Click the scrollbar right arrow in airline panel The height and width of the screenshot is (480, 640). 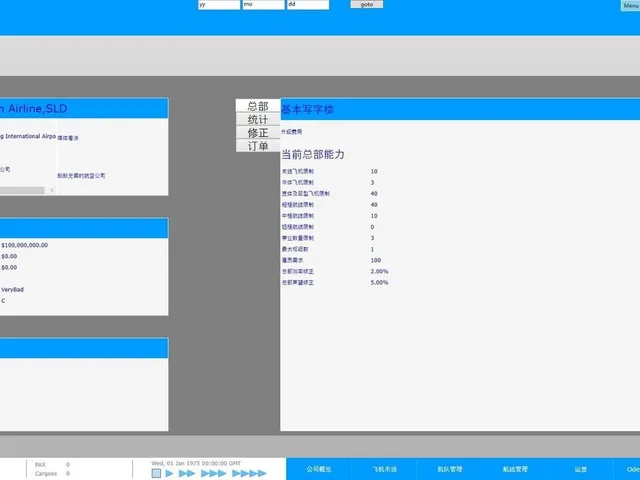point(52,190)
